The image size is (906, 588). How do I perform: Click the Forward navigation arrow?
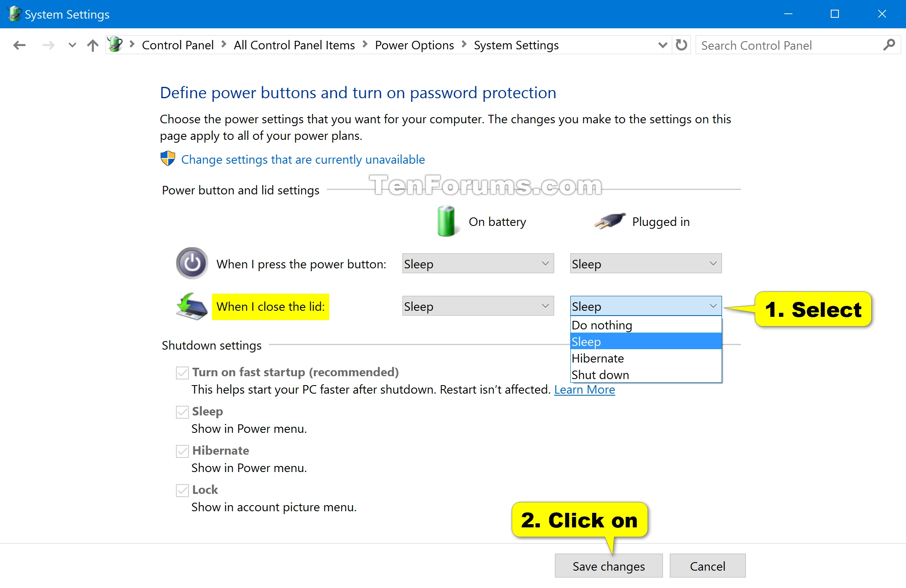pyautogui.click(x=48, y=45)
